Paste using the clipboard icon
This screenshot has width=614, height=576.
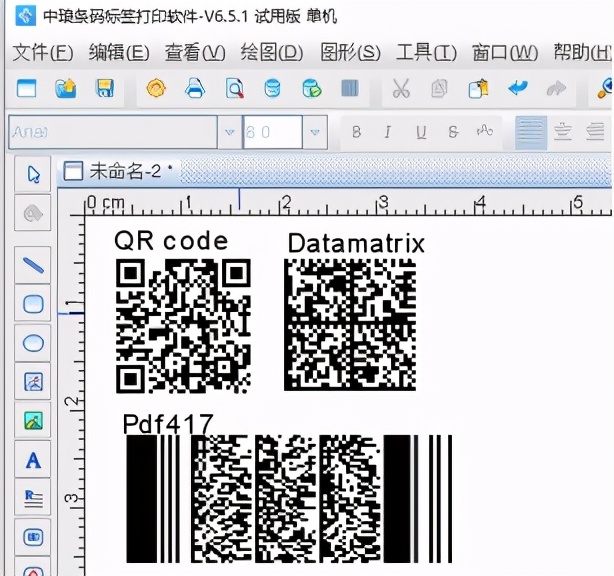pyautogui.click(x=478, y=88)
